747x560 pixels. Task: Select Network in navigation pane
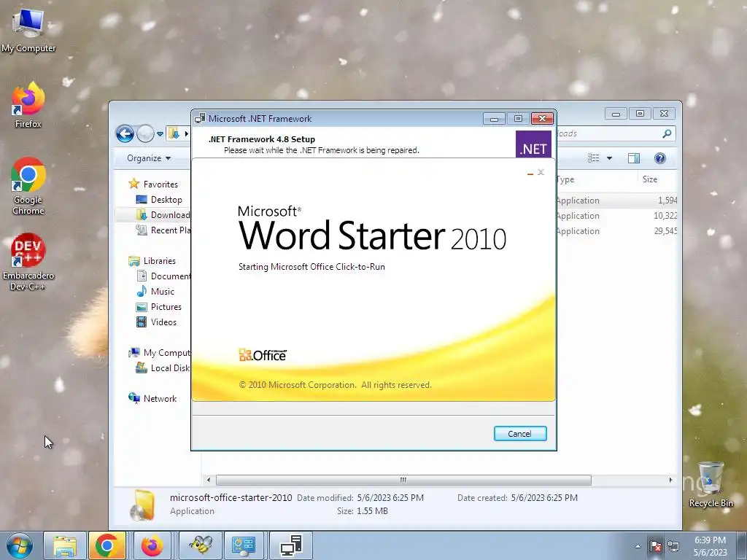point(152,398)
